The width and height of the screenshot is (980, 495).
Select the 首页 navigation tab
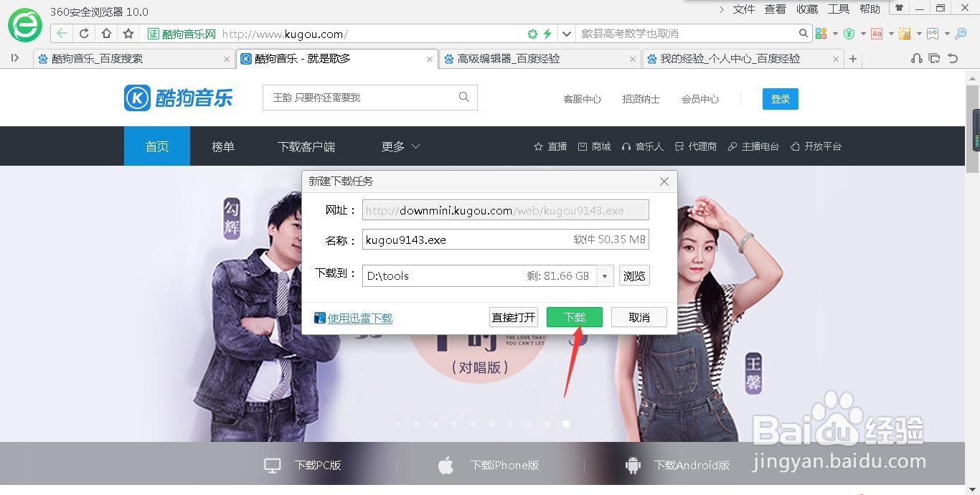[157, 146]
